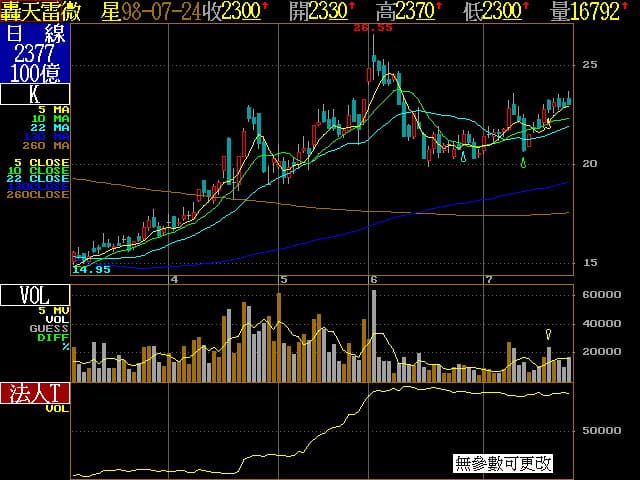This screenshot has height=480, width=640.
Task: Click the 無參數可更改 message box
Action: coord(503,463)
